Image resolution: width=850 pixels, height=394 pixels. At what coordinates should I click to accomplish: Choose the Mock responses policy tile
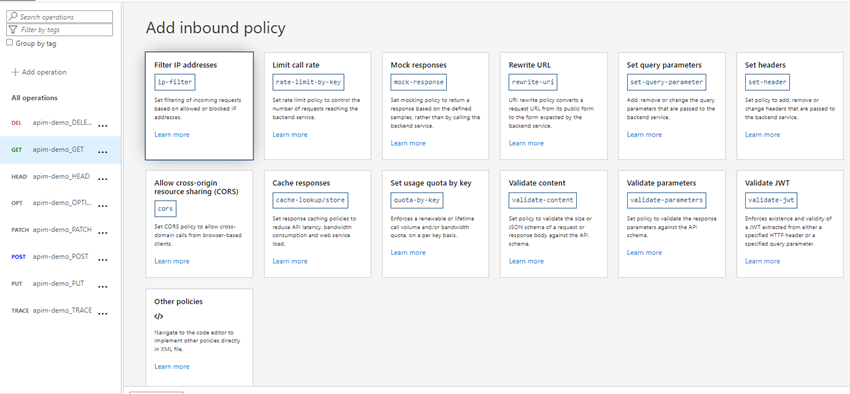click(435, 106)
